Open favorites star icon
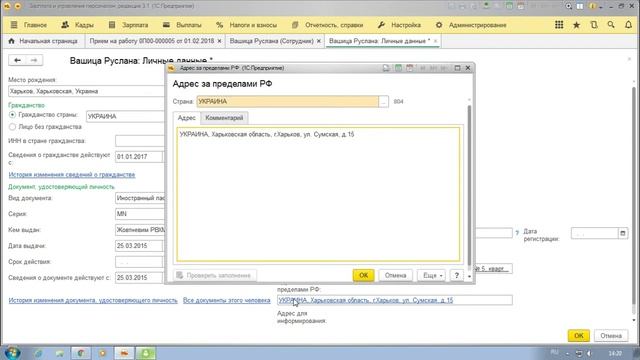 576,25
